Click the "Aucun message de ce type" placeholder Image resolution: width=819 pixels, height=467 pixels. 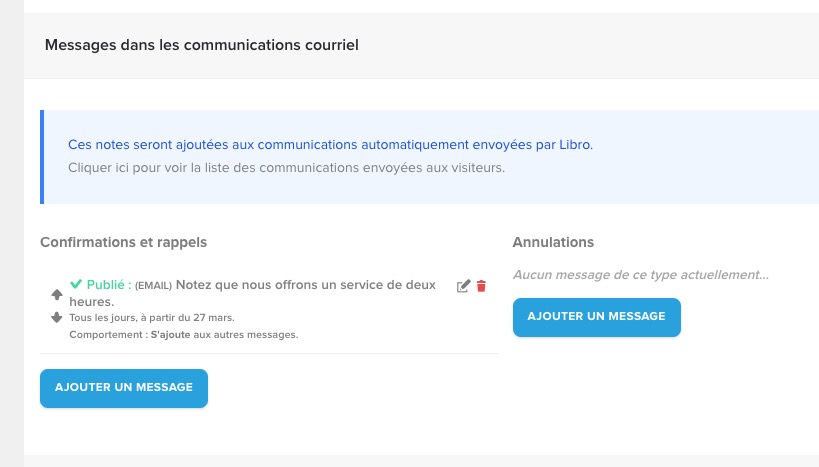[640, 274]
